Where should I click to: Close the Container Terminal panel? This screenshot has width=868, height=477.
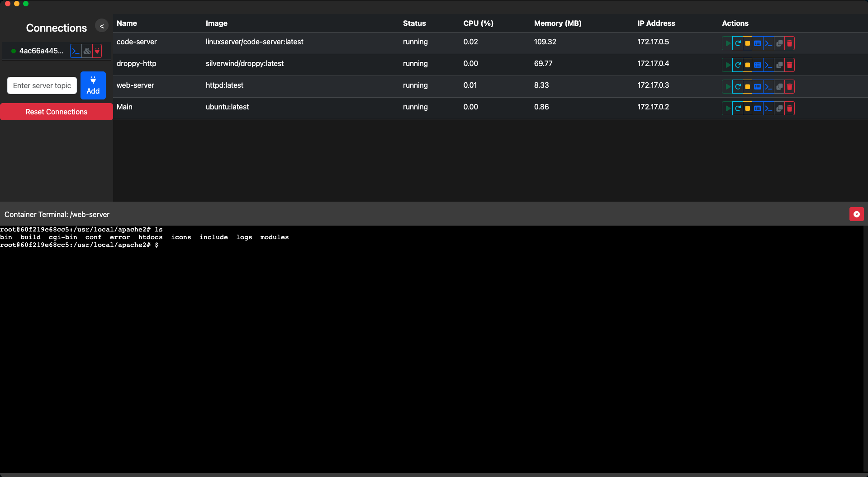[x=857, y=214]
